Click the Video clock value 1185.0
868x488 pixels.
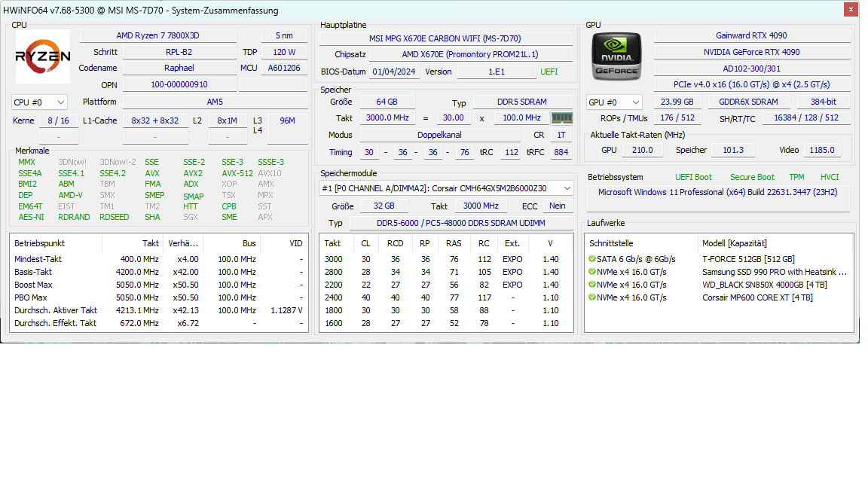[821, 150]
